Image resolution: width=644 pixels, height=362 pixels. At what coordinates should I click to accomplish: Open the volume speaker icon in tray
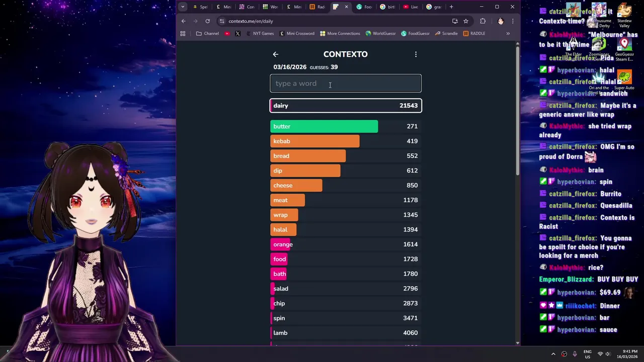[608, 354]
